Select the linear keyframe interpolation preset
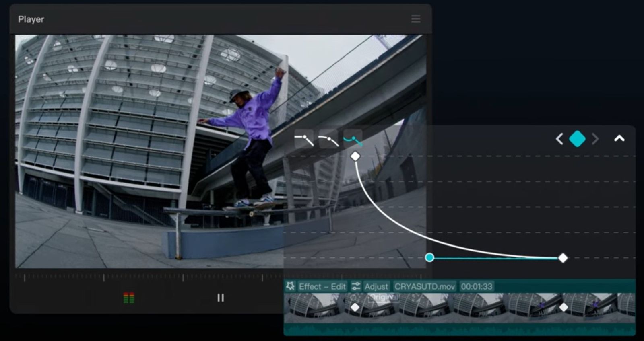Image resolution: width=644 pixels, height=341 pixels. pos(304,139)
